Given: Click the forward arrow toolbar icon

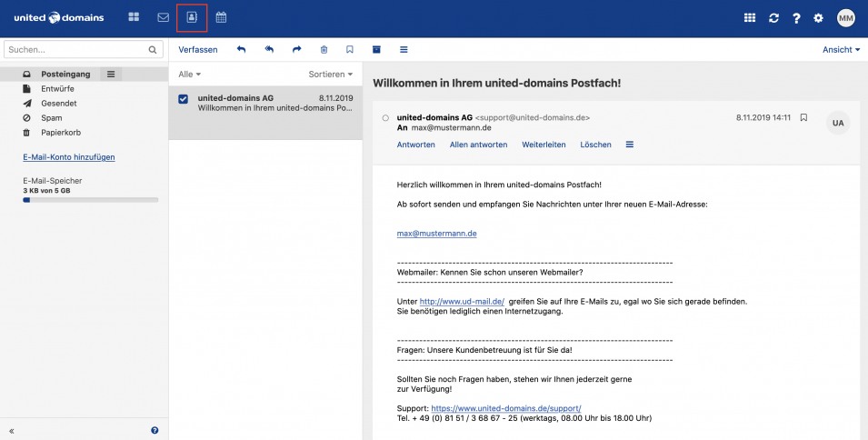Looking at the screenshot, I should click(x=296, y=50).
